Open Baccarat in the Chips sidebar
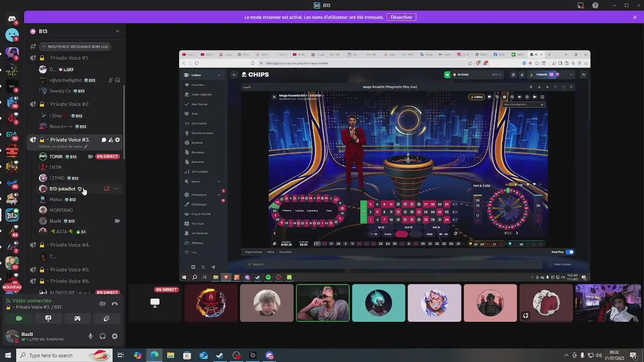Screen dimensions: 644x362 197,162
